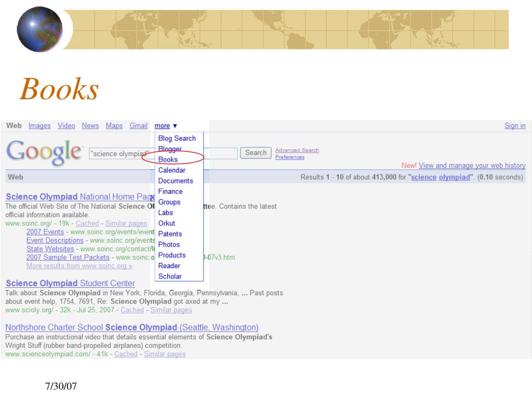Choose Calendar from more menu
Viewport: 532px width, 399px height.
(x=171, y=170)
